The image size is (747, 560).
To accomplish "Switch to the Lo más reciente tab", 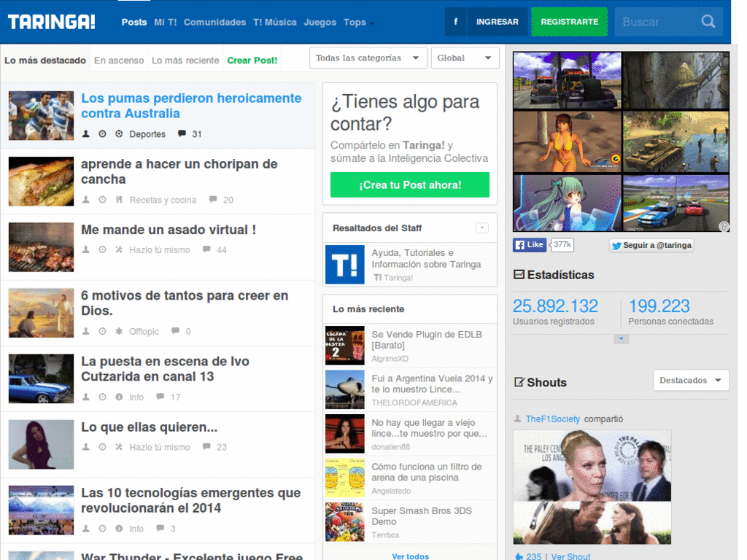I will [x=185, y=61].
